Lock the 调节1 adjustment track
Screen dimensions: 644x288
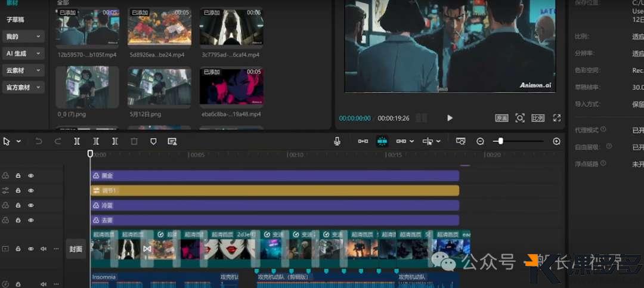[x=18, y=190]
